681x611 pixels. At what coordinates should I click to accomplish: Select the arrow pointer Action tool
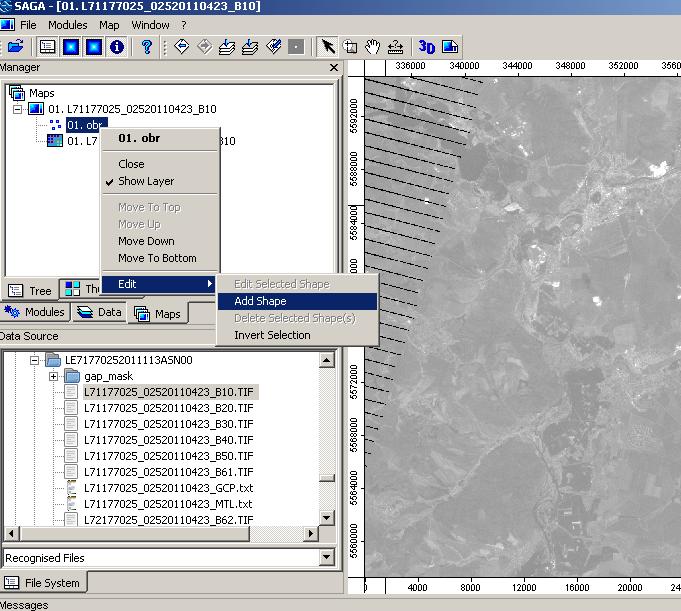[328, 47]
